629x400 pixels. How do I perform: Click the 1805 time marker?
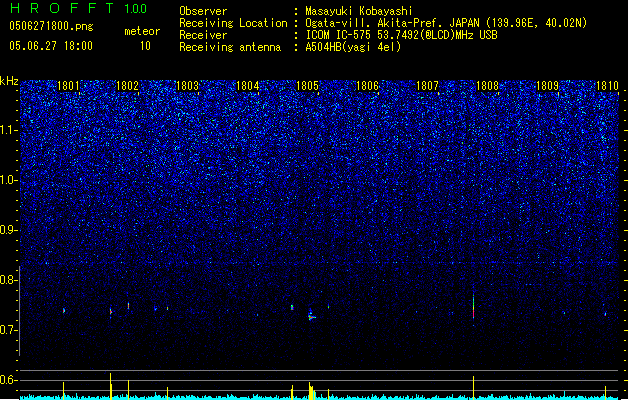(x=307, y=86)
